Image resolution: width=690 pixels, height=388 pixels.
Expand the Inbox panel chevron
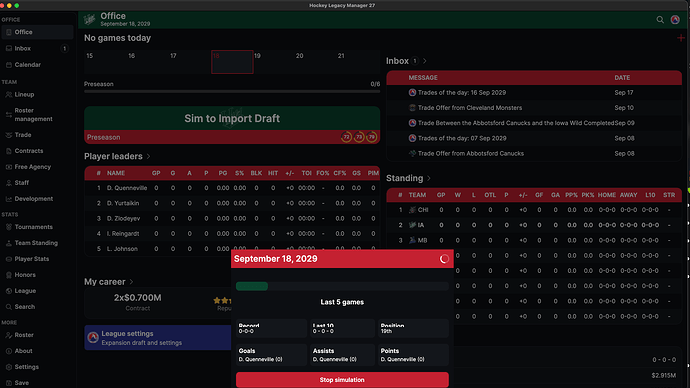[x=425, y=61]
